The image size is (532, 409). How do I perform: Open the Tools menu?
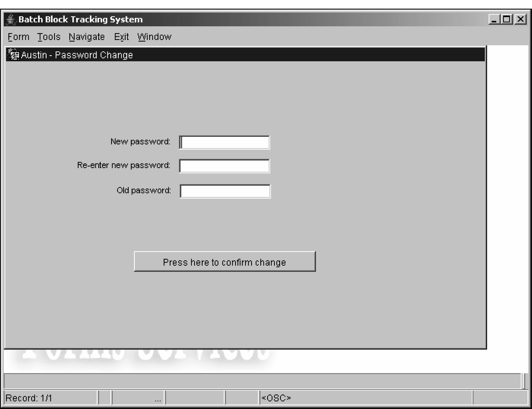coord(49,37)
